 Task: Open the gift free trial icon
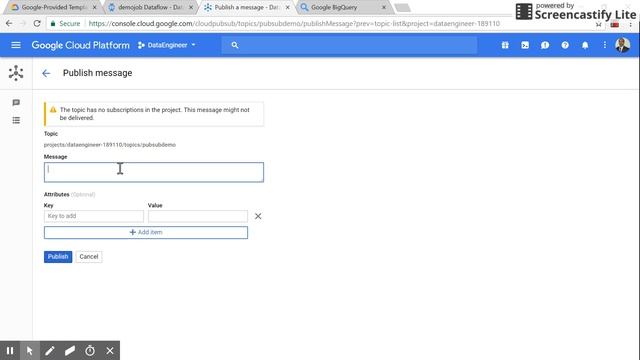pyautogui.click(x=505, y=45)
